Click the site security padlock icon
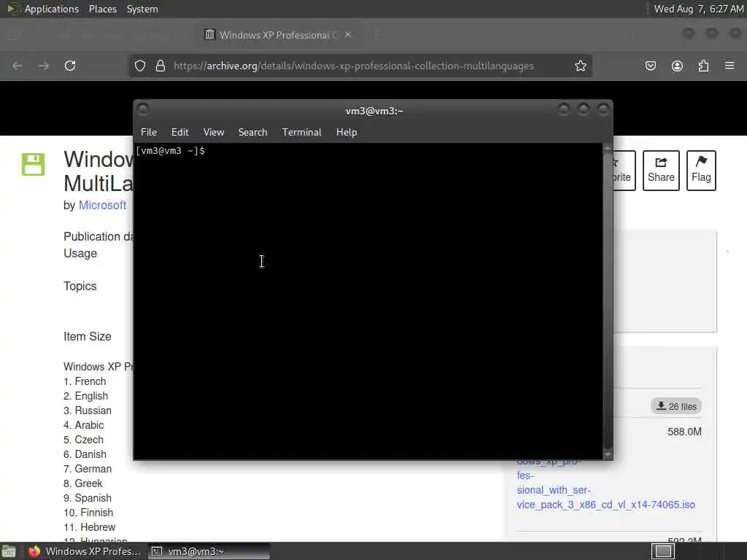The height and width of the screenshot is (560, 747). [x=160, y=66]
